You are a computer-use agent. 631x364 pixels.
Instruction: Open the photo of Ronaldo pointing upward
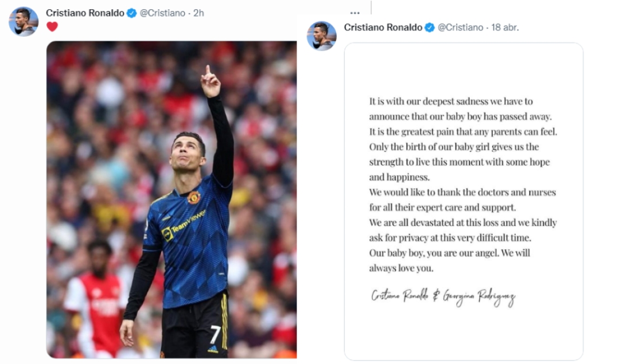click(x=172, y=199)
